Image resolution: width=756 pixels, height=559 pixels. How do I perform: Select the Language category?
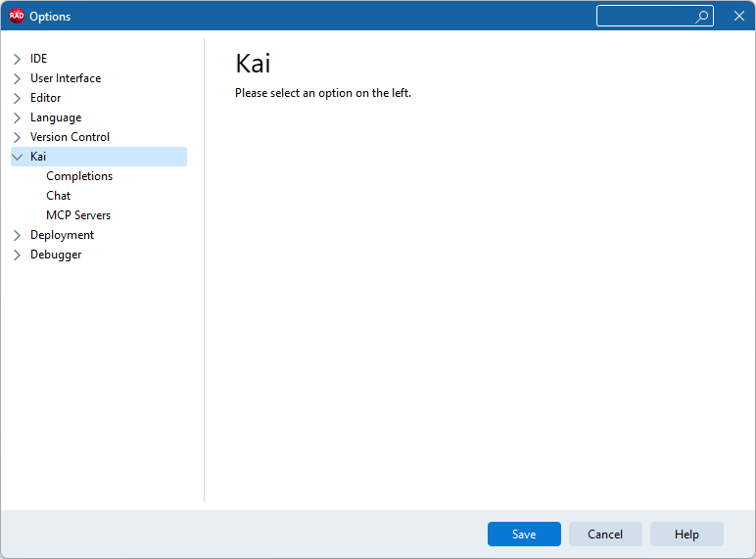tap(56, 117)
